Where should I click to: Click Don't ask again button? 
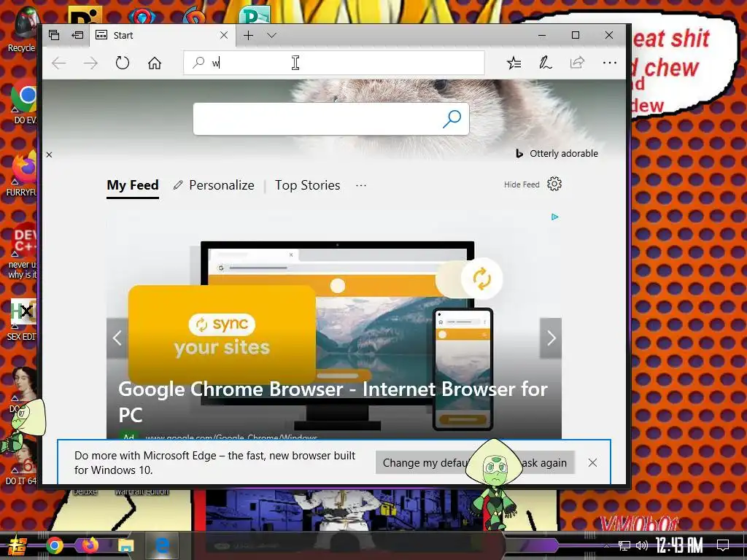pyautogui.click(x=544, y=463)
